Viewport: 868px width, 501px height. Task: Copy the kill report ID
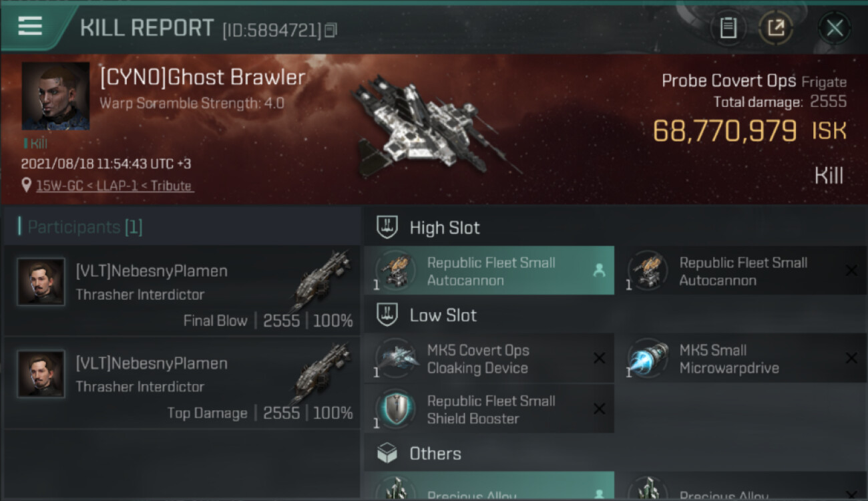pyautogui.click(x=332, y=29)
